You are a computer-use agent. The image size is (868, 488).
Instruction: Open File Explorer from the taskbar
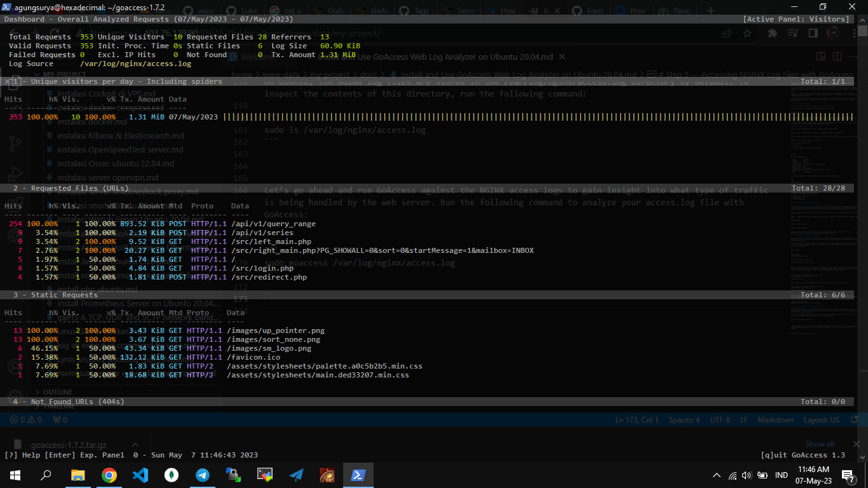[x=78, y=475]
